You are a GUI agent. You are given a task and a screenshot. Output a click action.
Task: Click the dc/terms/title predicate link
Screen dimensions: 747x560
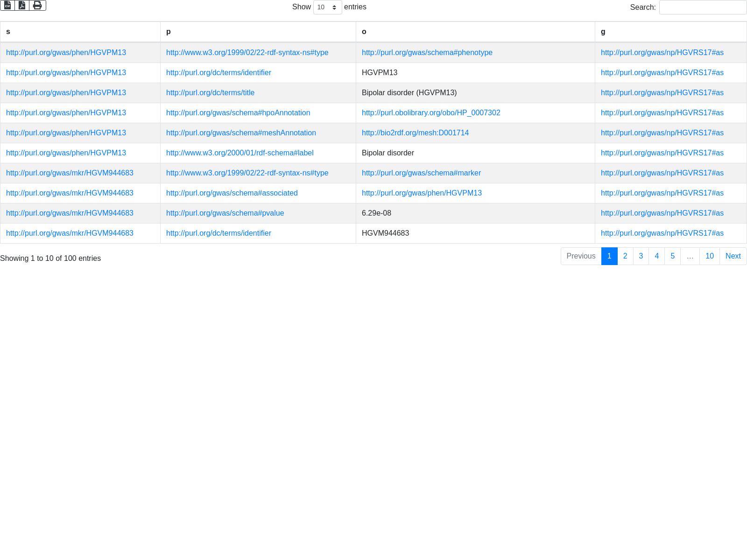pyautogui.click(x=210, y=93)
